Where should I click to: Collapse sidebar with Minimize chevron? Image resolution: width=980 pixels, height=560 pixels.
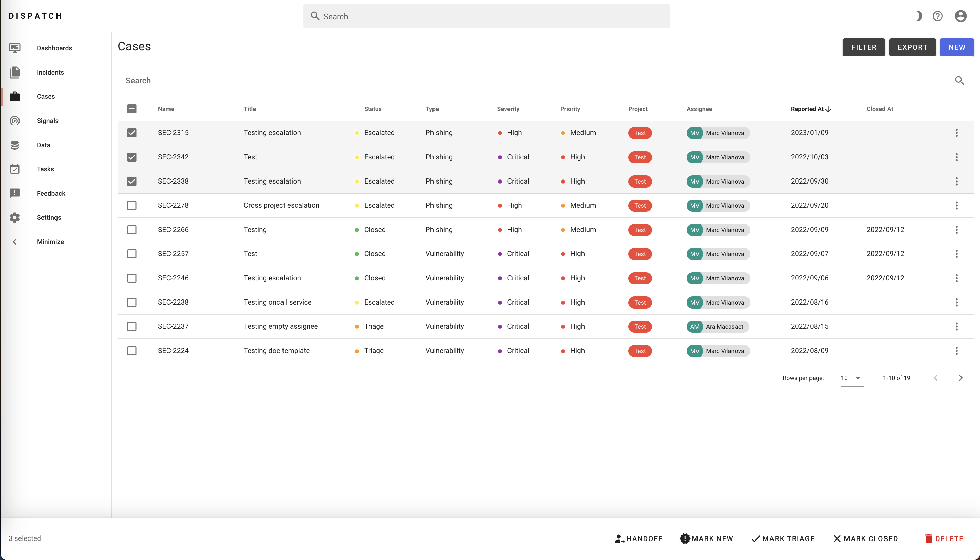click(x=14, y=242)
